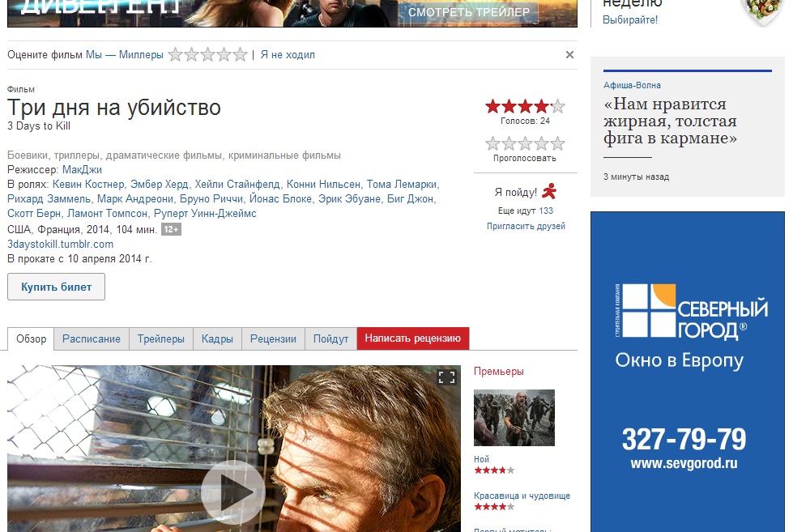Open Тома Лемарки actor link
The height and width of the screenshot is (532, 793).
(402, 184)
